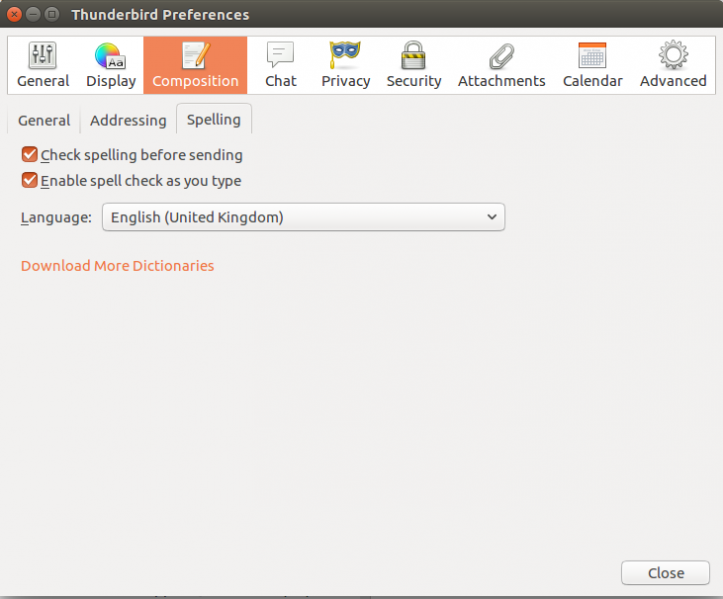Maximize the Thunderbird Preferences window
Screen dimensions: 723x599
(x=52, y=14)
